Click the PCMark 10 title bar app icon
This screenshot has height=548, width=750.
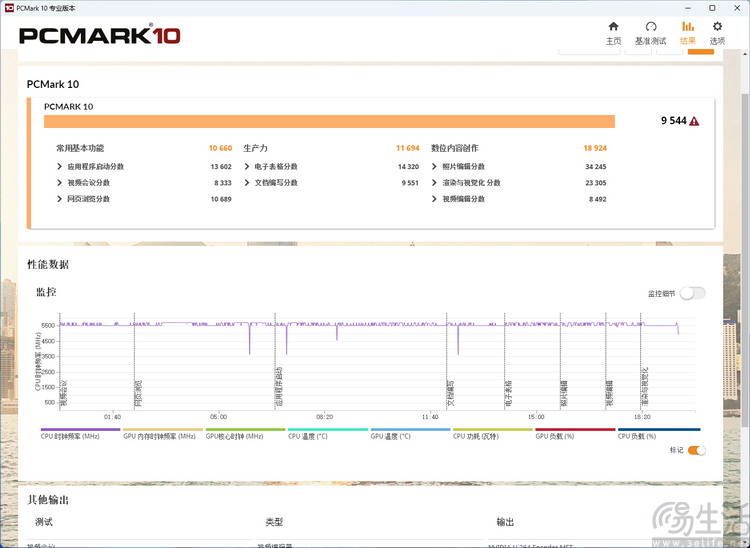tap(9, 8)
